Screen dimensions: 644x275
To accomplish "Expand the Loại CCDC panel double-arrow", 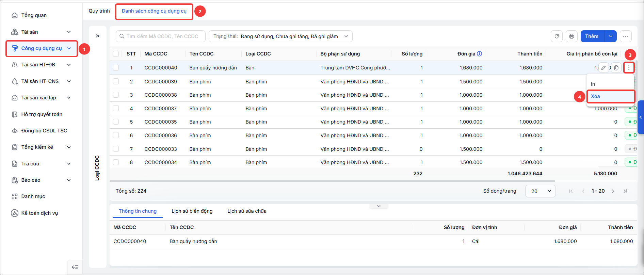I will 98,36.
